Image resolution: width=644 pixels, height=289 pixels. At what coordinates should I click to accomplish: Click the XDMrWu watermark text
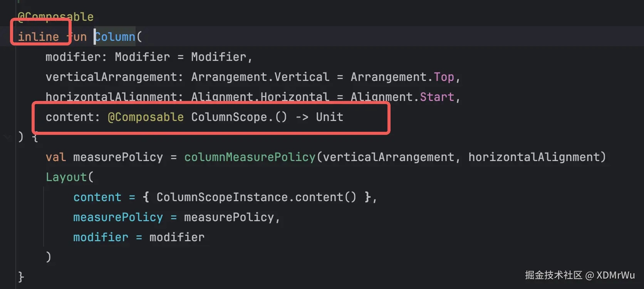click(x=615, y=275)
